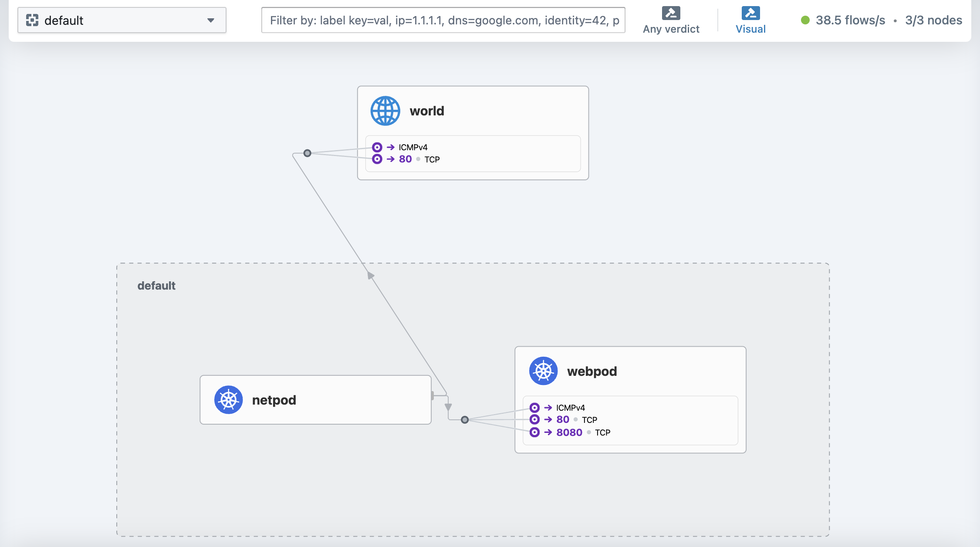Open the Any verdict filter menu
This screenshot has width=980, height=547.
[671, 29]
